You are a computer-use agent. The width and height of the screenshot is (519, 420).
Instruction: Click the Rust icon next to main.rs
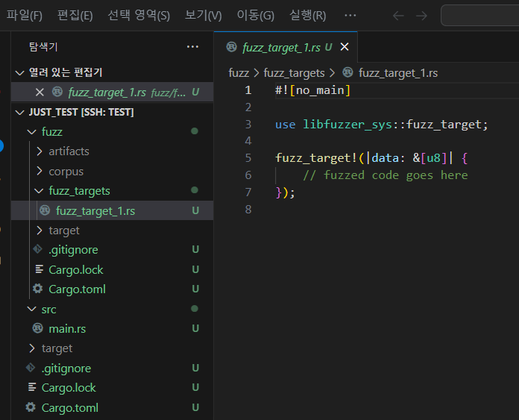tap(37, 329)
